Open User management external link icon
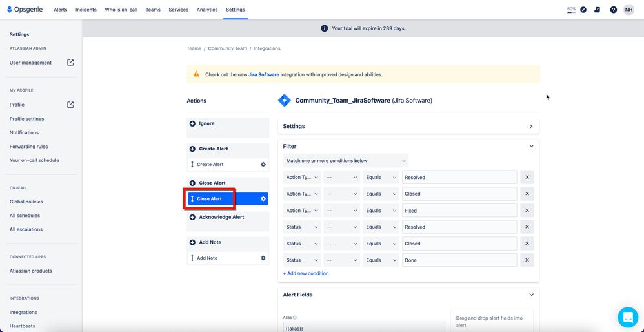 tap(70, 63)
